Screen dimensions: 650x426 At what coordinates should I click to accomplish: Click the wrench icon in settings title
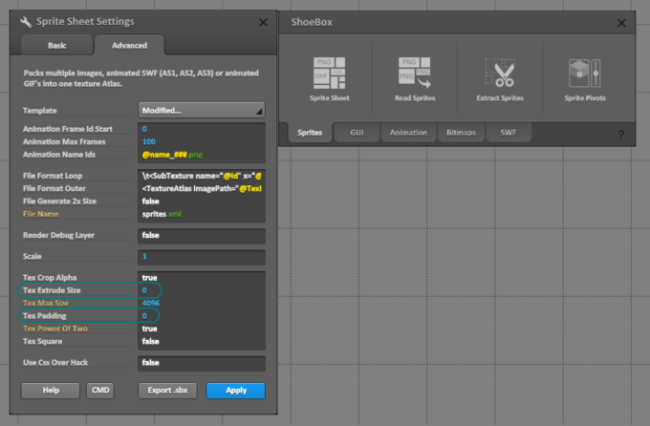[x=25, y=21]
